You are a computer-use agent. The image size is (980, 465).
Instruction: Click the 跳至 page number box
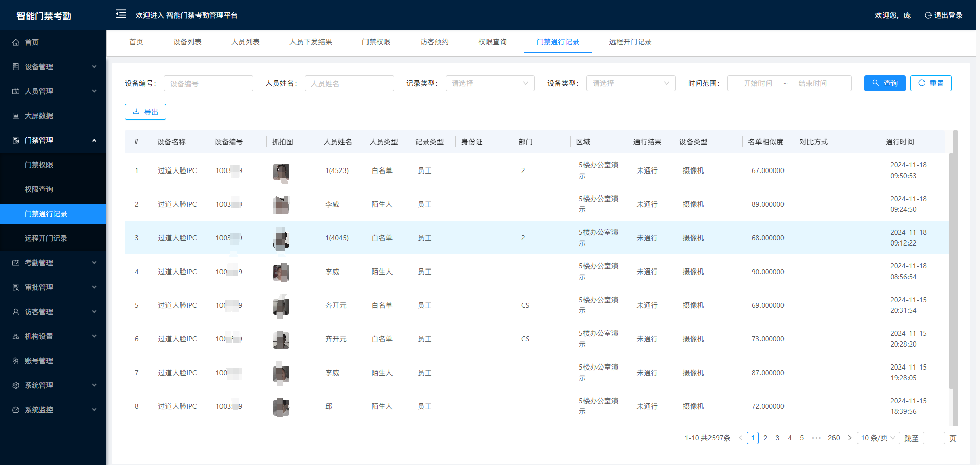point(934,438)
